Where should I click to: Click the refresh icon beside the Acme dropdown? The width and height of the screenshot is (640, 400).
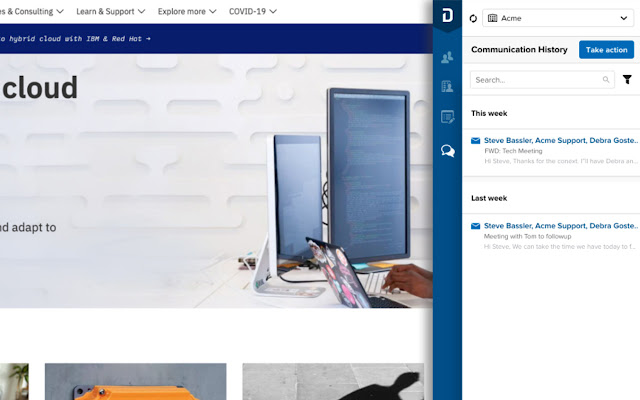coord(473,18)
